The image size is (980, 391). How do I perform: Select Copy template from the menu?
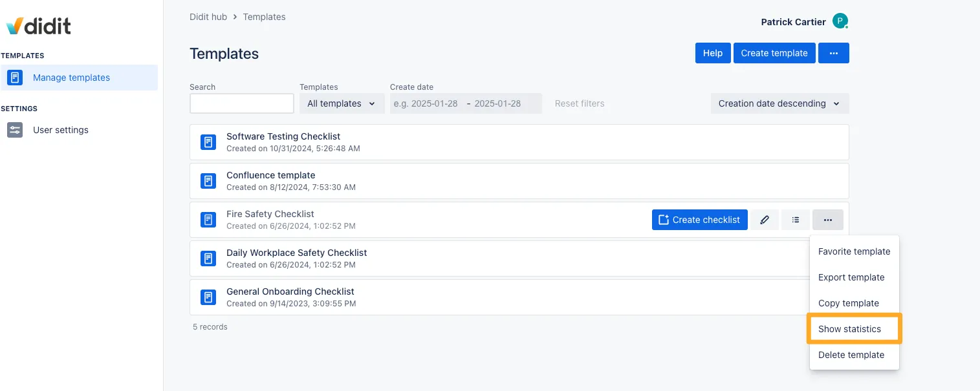click(854, 303)
